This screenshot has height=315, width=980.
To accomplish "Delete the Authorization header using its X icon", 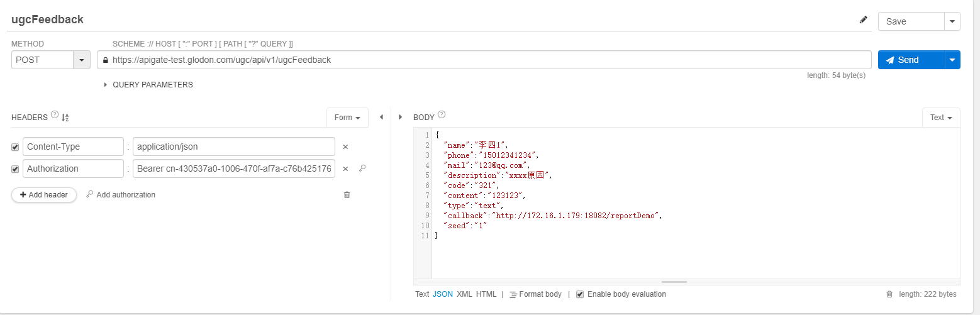I will [345, 169].
